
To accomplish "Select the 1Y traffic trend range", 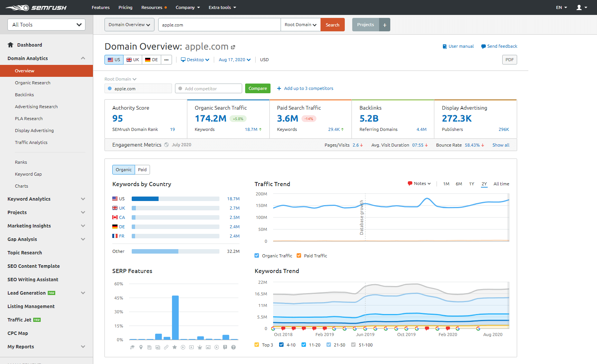I will (472, 184).
